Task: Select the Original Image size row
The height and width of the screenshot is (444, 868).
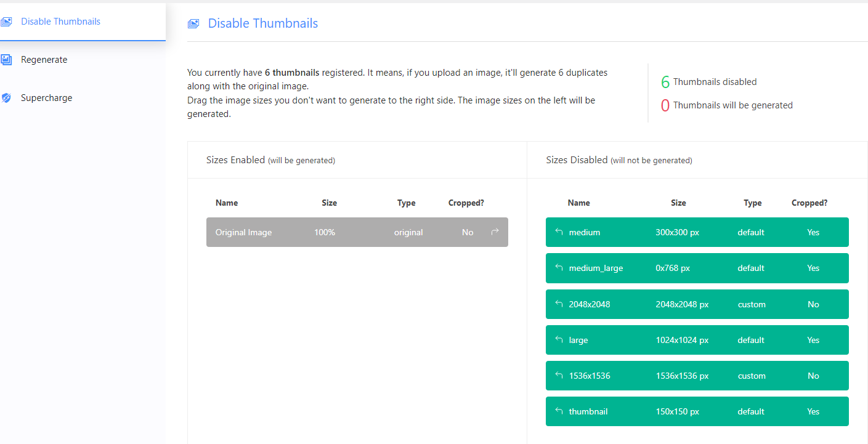Action: (357, 232)
